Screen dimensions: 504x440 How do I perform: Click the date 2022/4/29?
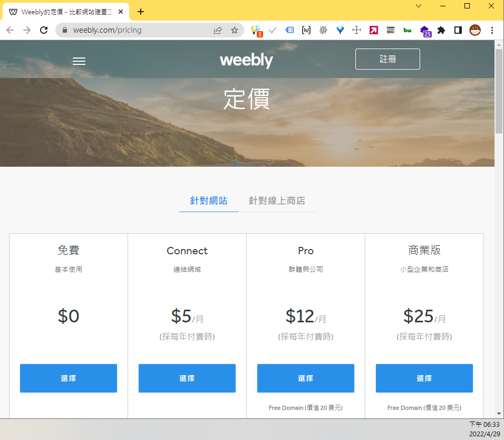pyautogui.click(x=484, y=434)
